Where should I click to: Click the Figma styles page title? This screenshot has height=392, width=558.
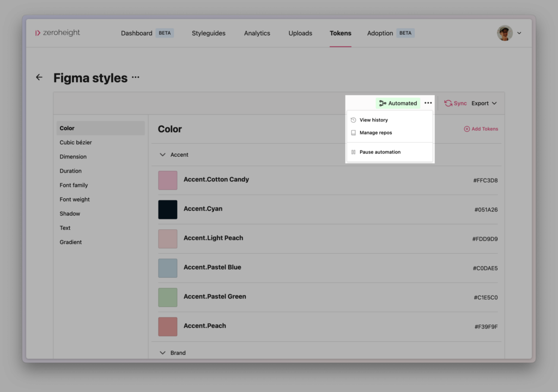(90, 77)
